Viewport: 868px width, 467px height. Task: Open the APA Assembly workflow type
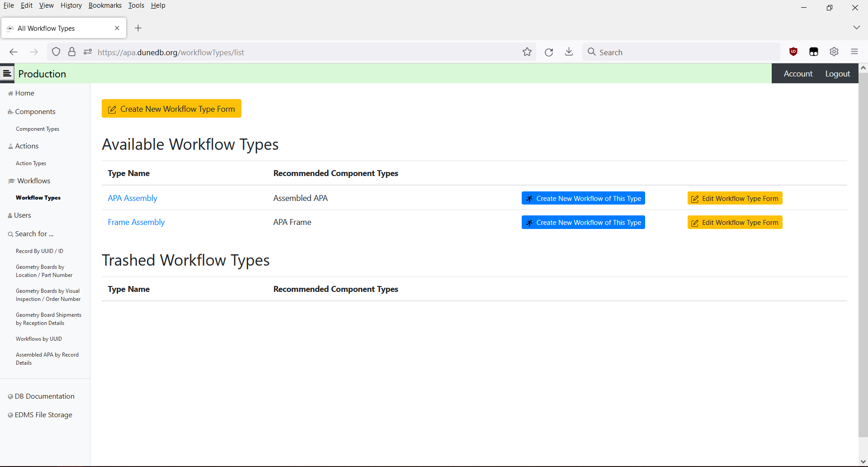point(132,198)
